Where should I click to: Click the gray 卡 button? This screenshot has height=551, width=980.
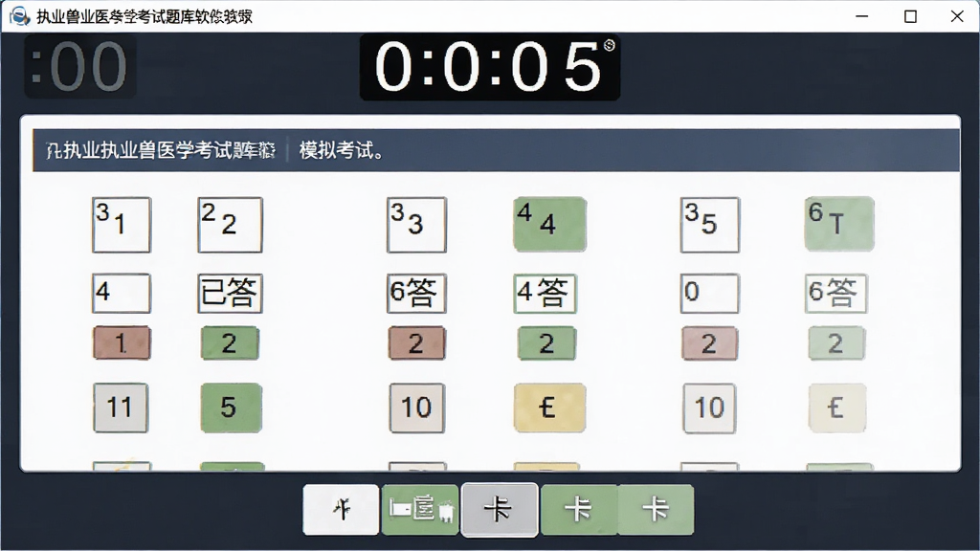click(x=499, y=510)
